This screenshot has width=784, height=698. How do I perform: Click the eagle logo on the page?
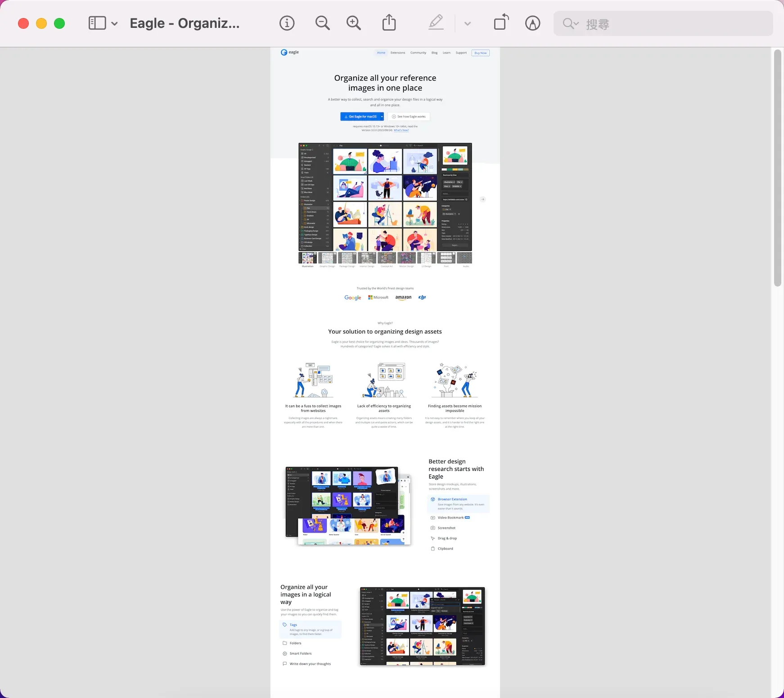click(x=290, y=52)
